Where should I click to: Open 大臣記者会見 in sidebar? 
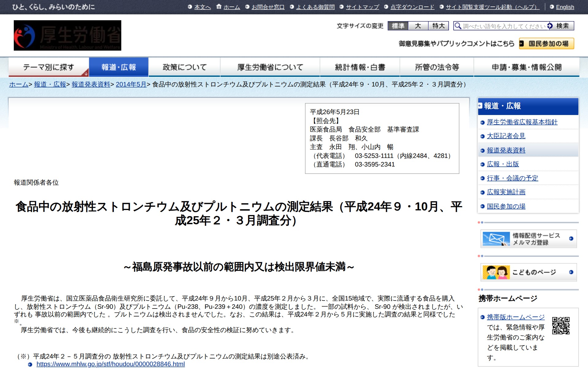(506, 136)
